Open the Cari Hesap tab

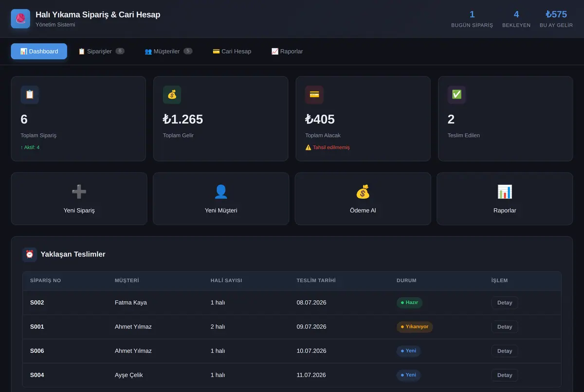pos(232,51)
